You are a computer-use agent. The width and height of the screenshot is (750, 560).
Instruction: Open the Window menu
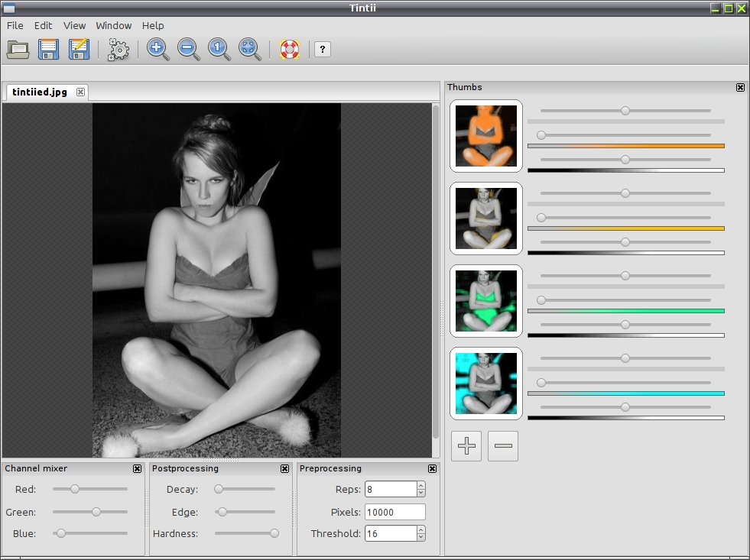[x=114, y=26]
